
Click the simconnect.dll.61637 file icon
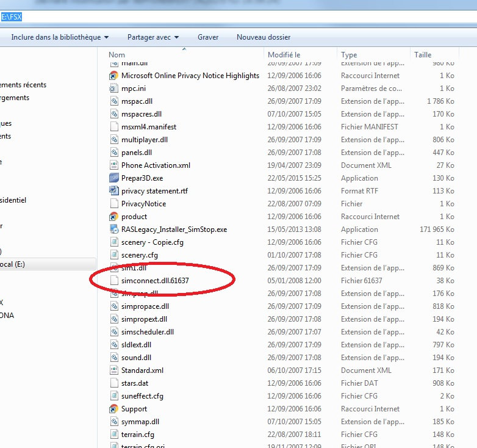click(114, 281)
